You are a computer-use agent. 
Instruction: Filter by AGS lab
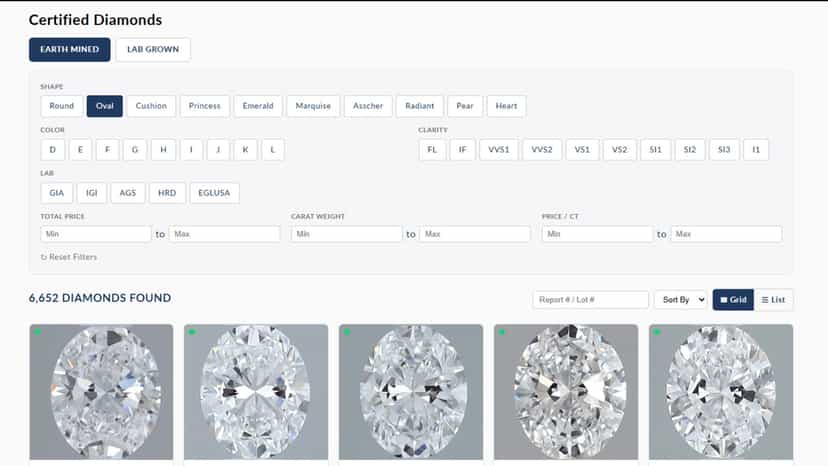coord(128,193)
